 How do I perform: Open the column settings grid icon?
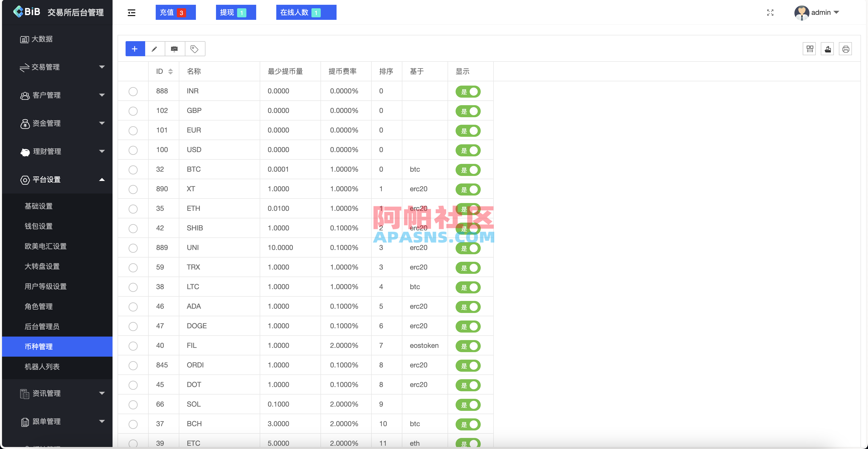810,48
